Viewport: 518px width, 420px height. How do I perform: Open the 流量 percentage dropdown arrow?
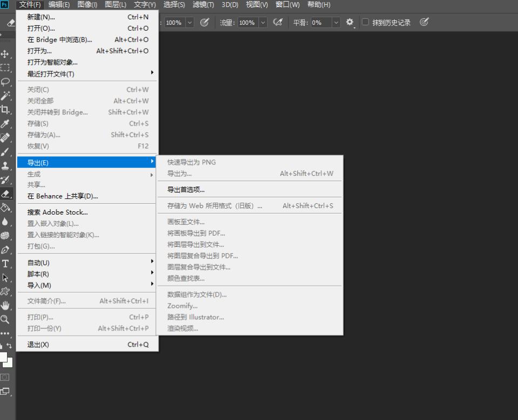(263, 23)
